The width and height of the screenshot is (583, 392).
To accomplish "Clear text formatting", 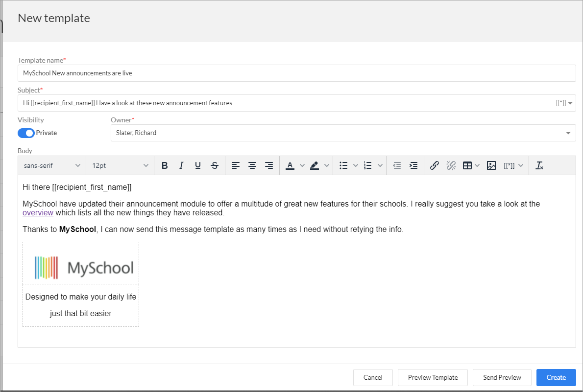I will (x=539, y=166).
